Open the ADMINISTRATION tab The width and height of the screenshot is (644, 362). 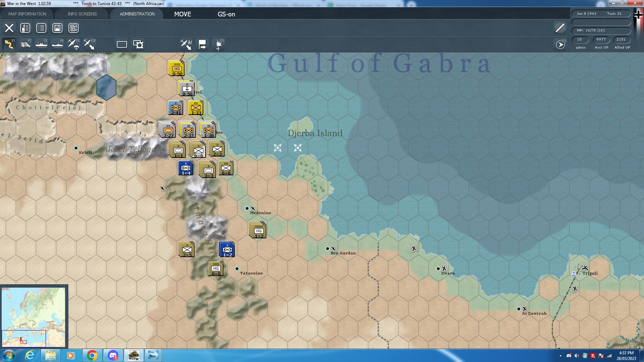coord(137,14)
